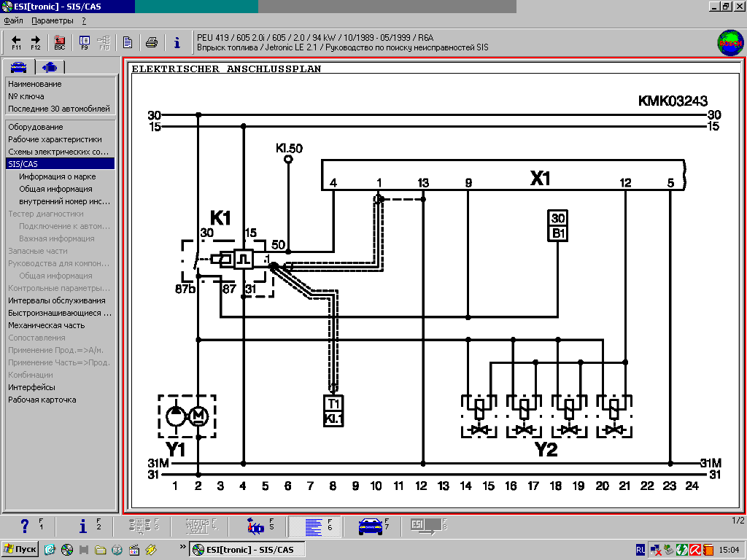The width and height of the screenshot is (747, 560).
Task: Click the RL language indicator in tray
Action: point(640,550)
